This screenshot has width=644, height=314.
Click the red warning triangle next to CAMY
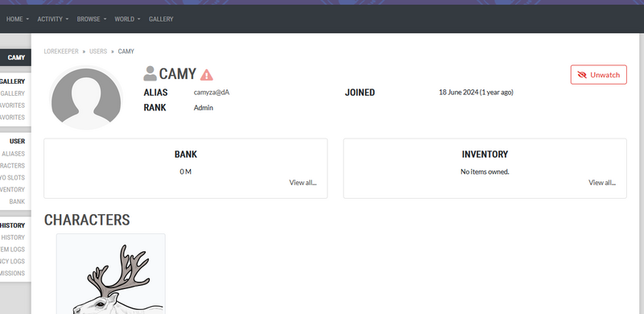[207, 75]
